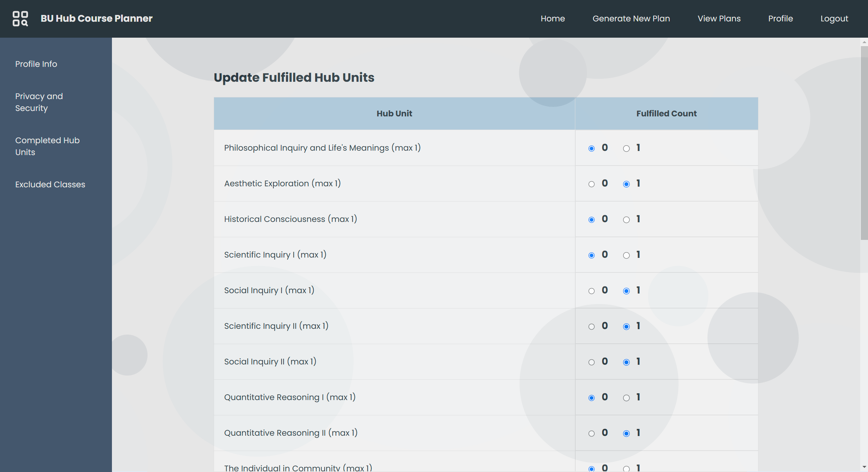Set Aesthetic Exploration count to 0
Viewport: 868px width, 472px height.
point(592,184)
